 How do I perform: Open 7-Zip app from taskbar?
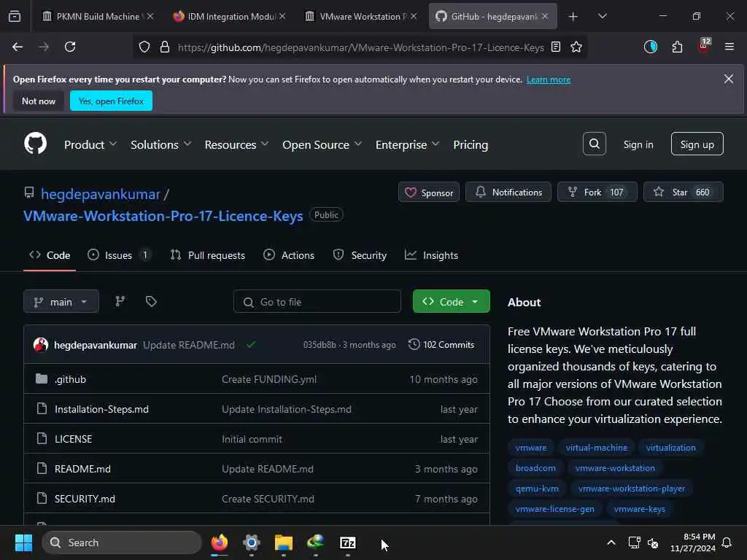click(x=348, y=542)
